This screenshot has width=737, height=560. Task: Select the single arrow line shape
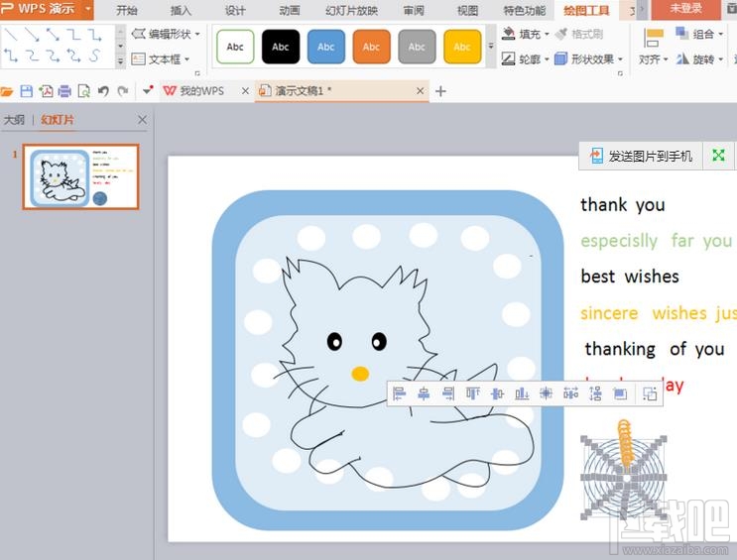pos(32,35)
